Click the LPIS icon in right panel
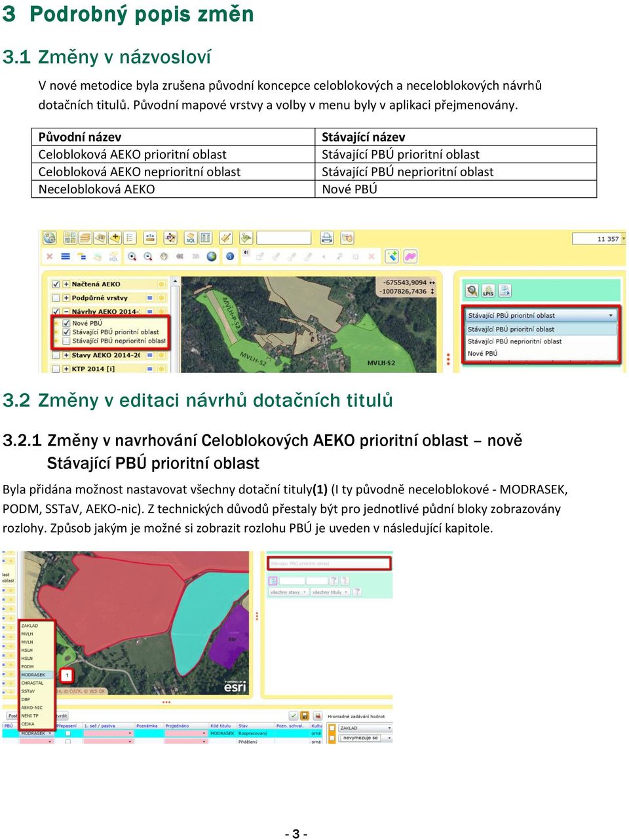This screenshot has height=840, width=629. [x=488, y=290]
